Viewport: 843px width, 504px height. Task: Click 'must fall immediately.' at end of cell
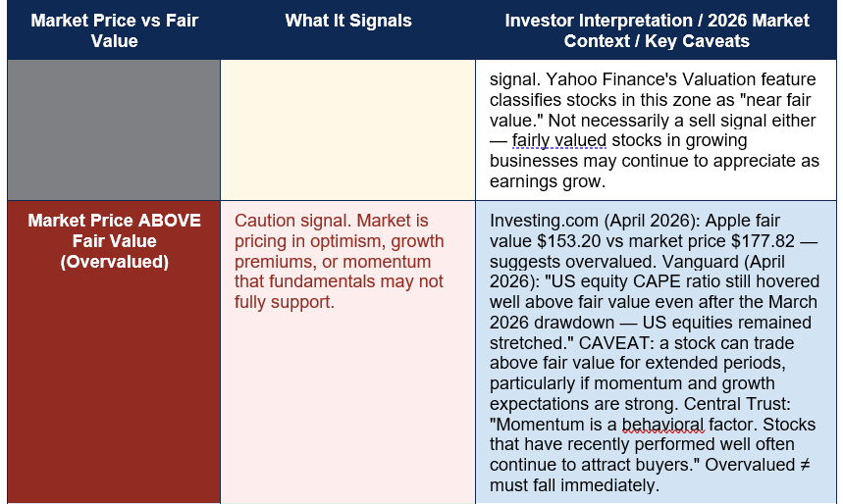pos(575,485)
